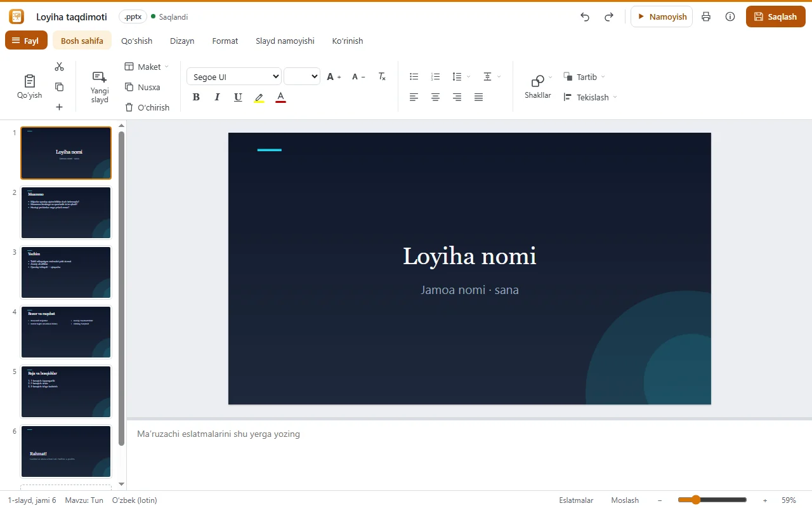Click the Undo arrow icon

[585, 17]
